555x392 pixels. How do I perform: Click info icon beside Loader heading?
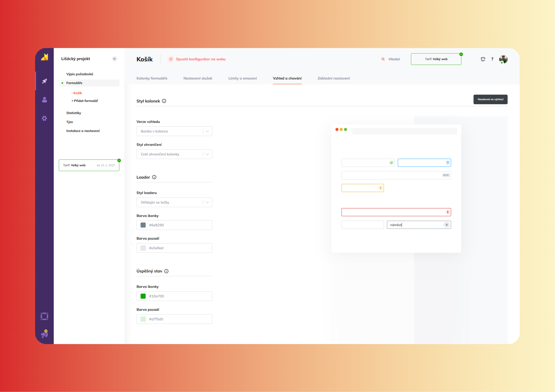pyautogui.click(x=154, y=177)
